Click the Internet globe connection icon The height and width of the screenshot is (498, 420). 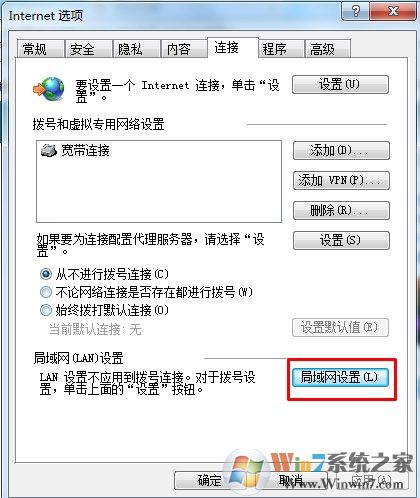point(49,89)
